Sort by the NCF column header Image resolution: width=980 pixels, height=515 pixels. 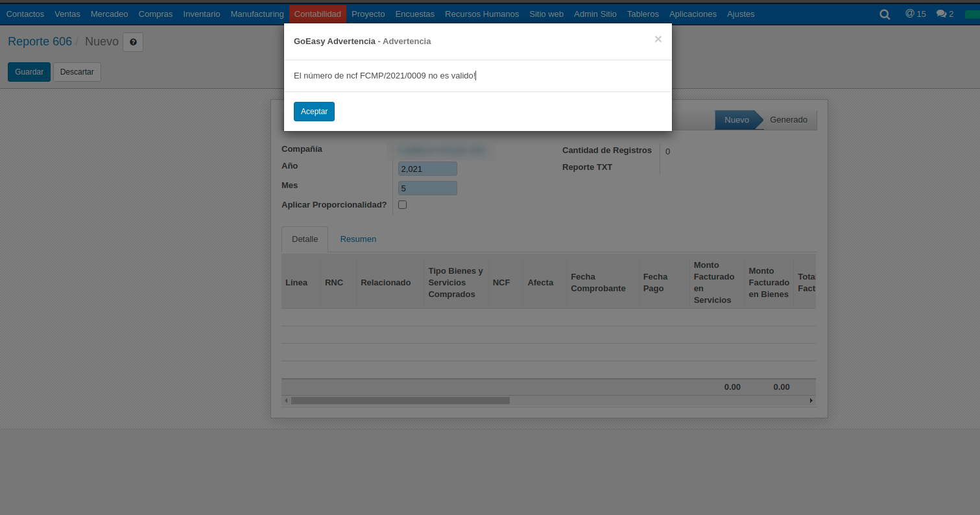click(x=506, y=282)
